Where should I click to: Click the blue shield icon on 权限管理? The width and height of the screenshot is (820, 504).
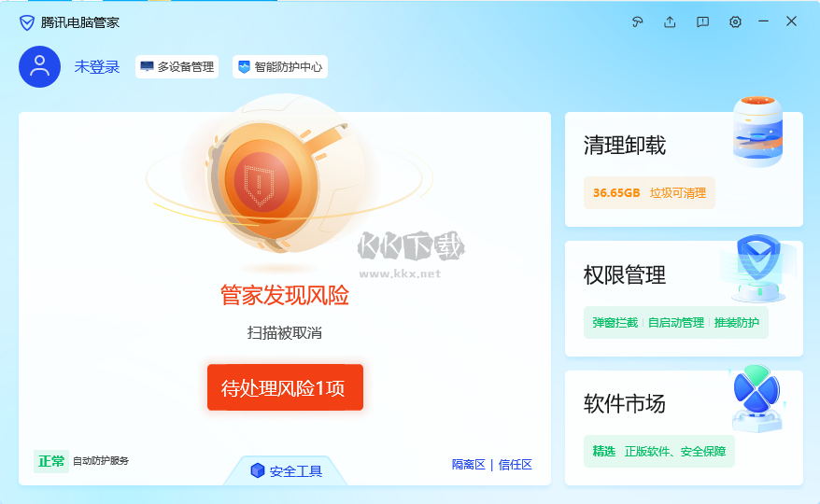click(x=758, y=268)
